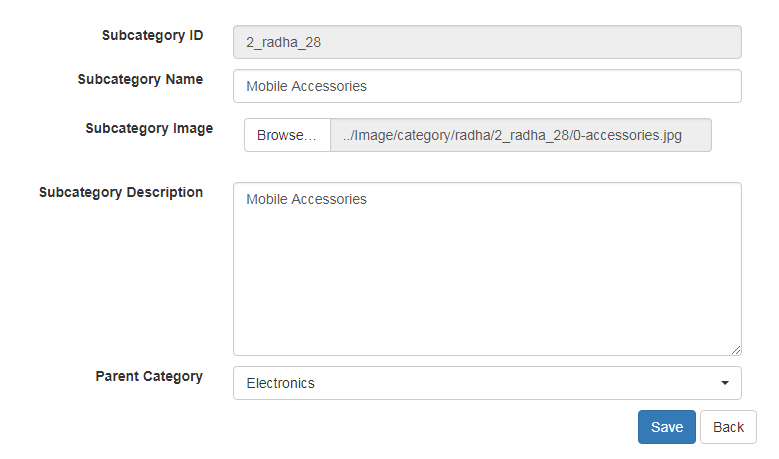Viewport: 779px width, 459px height.
Task: Click the Parent Category label
Action: (x=149, y=376)
